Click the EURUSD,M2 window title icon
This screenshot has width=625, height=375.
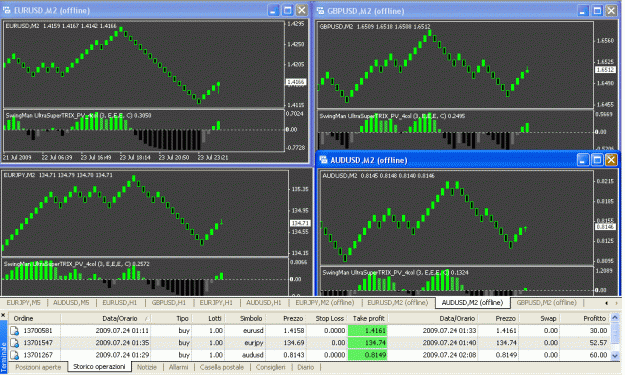pos(7,10)
